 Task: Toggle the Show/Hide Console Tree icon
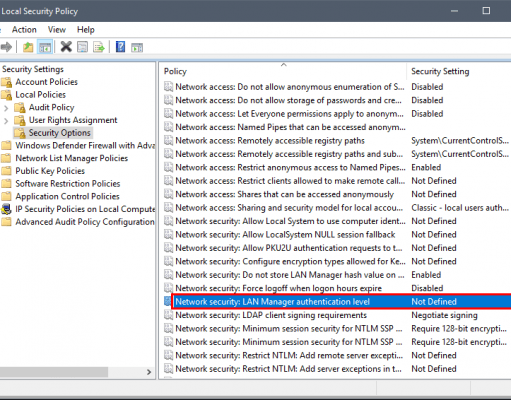(45, 47)
